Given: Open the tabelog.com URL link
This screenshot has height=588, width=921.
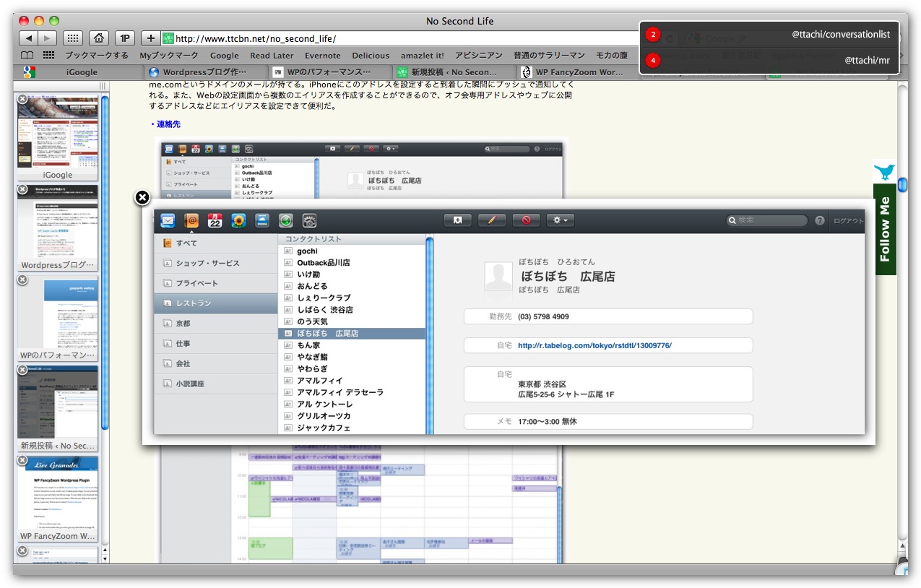Looking at the screenshot, I should pyautogui.click(x=594, y=345).
